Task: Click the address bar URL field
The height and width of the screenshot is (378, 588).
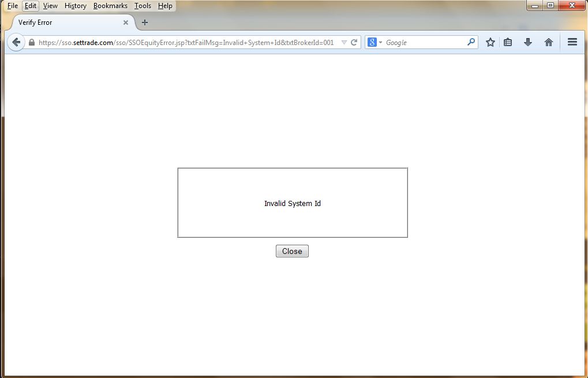Action: click(x=186, y=42)
